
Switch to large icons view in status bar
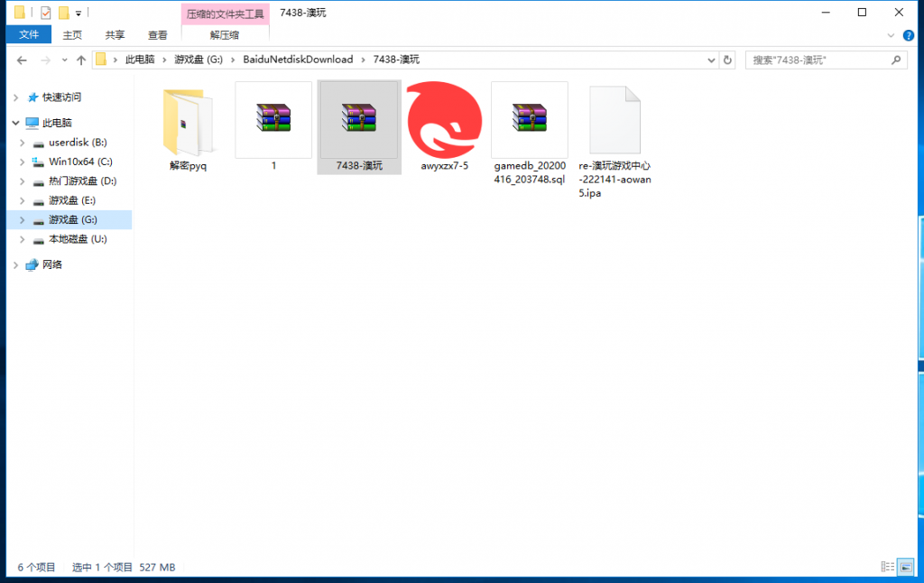pyautogui.click(x=904, y=567)
